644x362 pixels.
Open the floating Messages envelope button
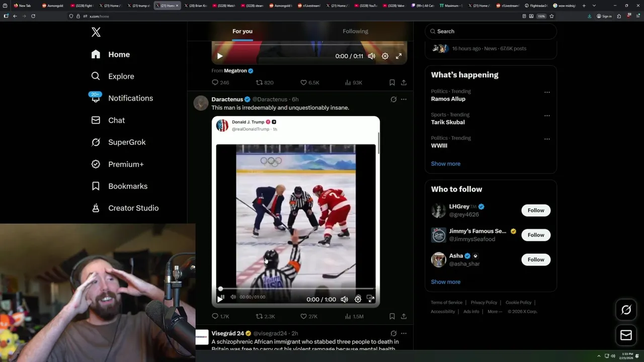tap(626, 335)
